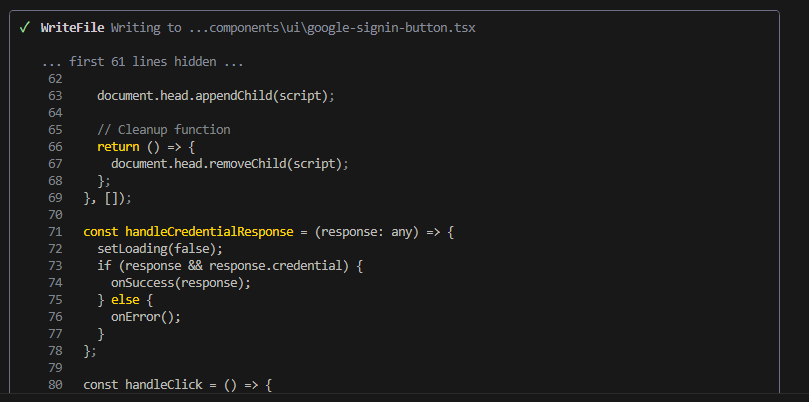Click the 'first 61 lines hidden' notice
This screenshot has height=402, width=809.
(x=143, y=62)
